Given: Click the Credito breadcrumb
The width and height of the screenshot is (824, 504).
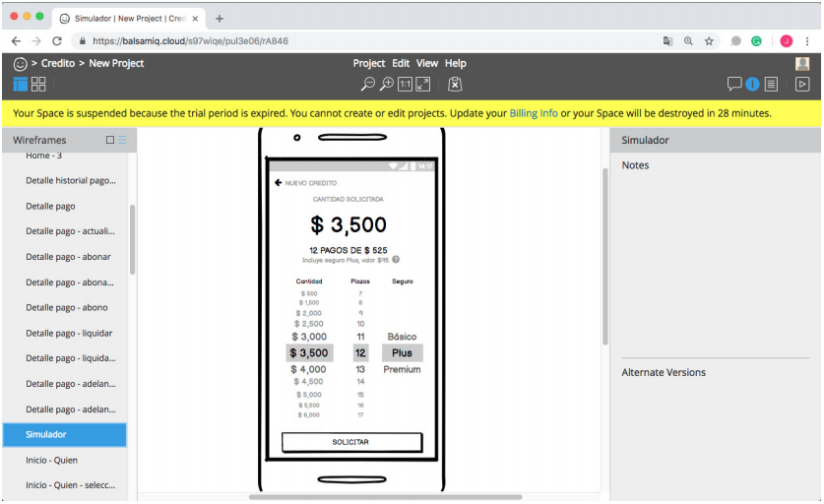Looking at the screenshot, I should click(x=58, y=64).
